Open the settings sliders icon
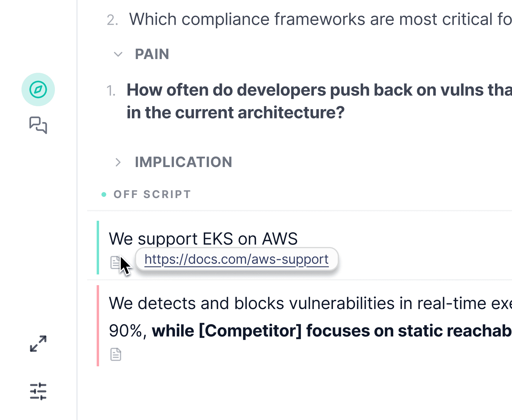512x420 pixels. pyautogui.click(x=38, y=391)
